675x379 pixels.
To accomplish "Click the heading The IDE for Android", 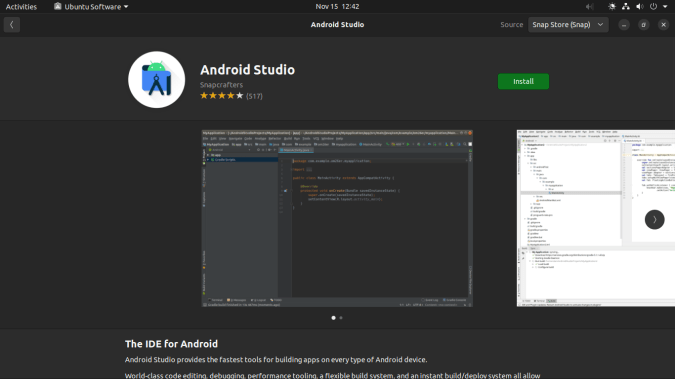I will pos(171,344).
